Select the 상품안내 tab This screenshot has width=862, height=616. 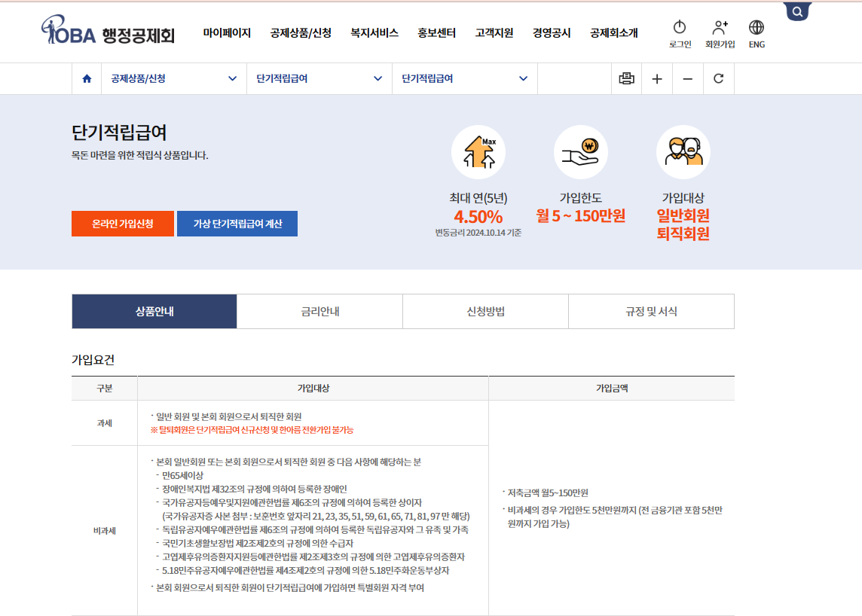[154, 312]
